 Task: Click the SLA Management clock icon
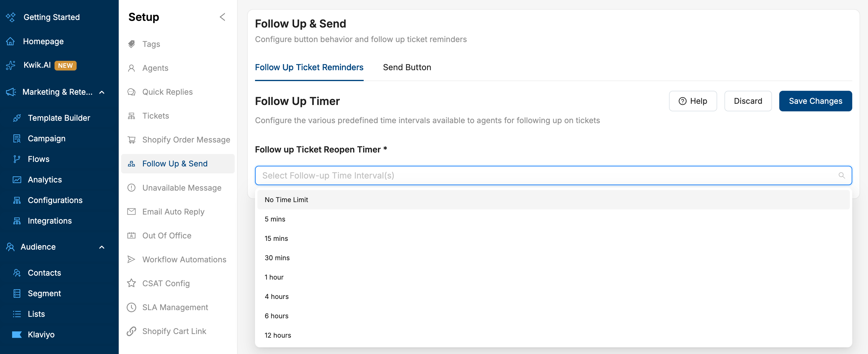pos(131,307)
